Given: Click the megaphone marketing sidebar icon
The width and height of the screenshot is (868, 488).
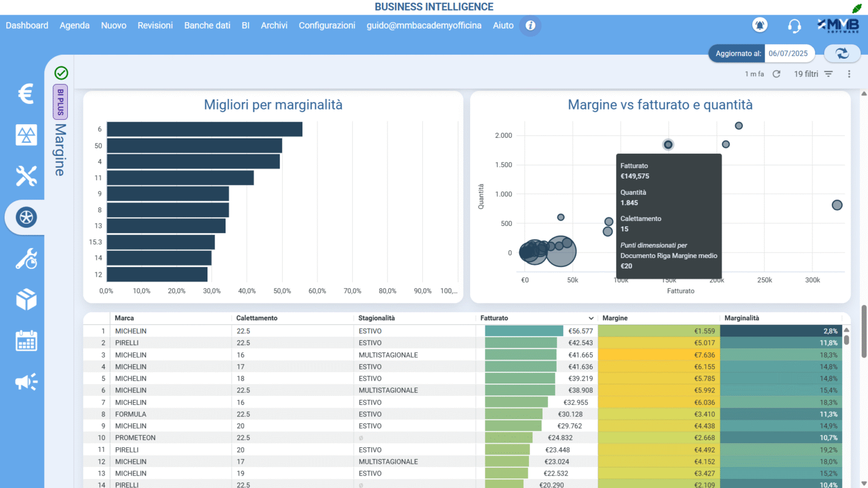Looking at the screenshot, I should [26, 382].
